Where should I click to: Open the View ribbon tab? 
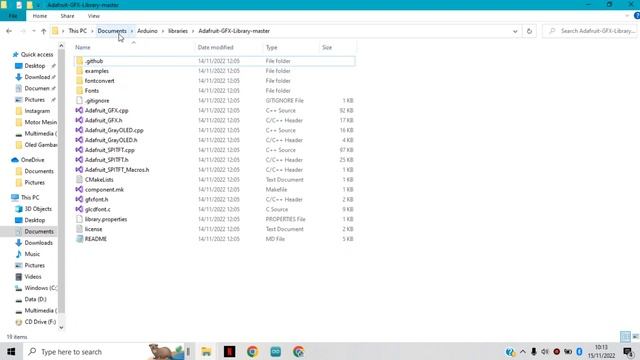click(x=93, y=16)
